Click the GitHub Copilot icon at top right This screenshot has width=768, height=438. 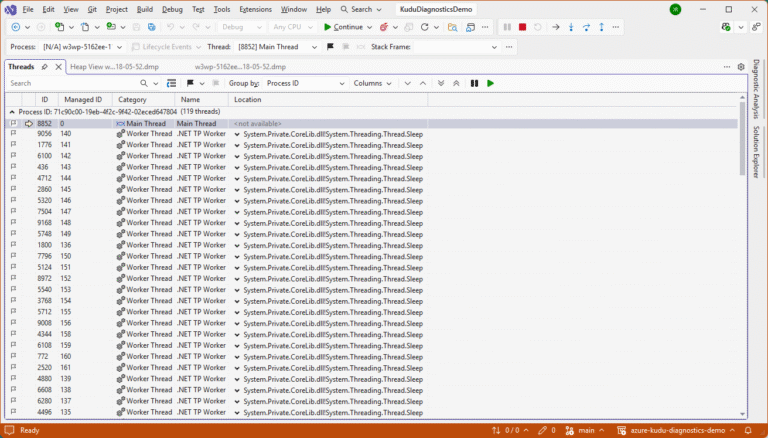click(x=726, y=27)
